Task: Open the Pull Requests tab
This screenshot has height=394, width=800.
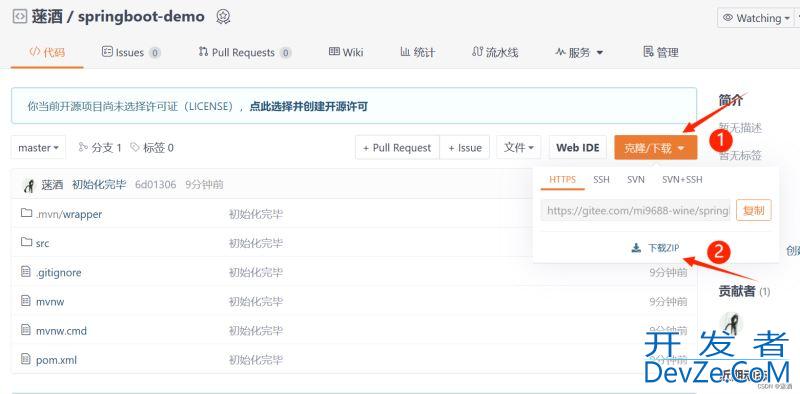Action: [245, 52]
